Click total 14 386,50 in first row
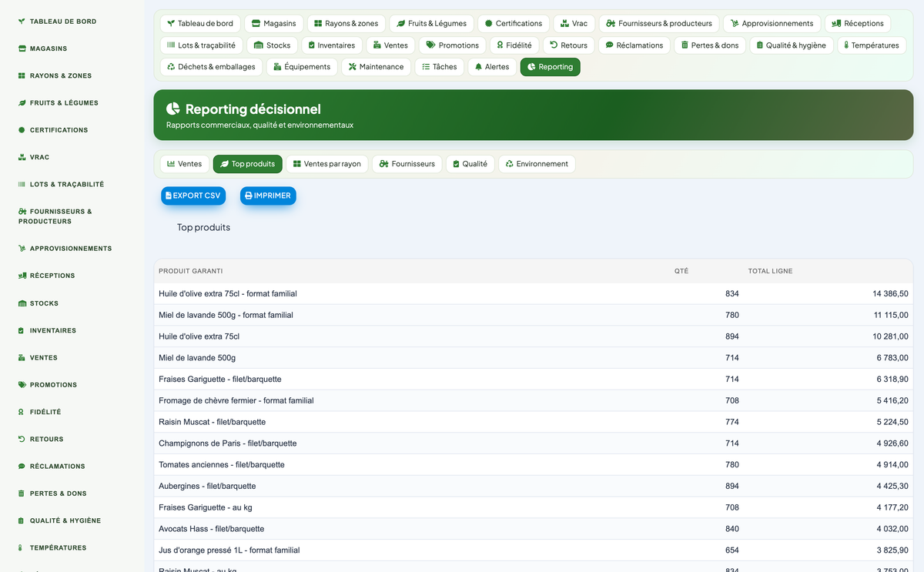Viewport: 924px width, 572px height. 890,294
